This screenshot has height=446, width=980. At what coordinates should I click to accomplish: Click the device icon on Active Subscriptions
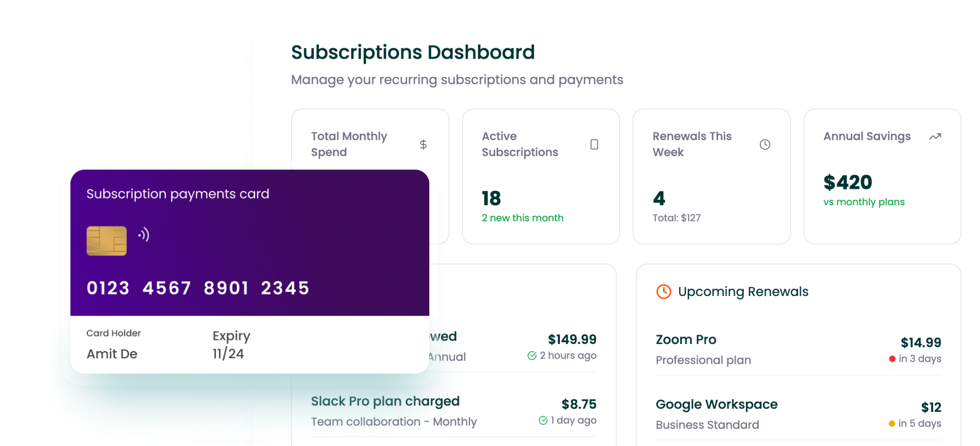click(x=594, y=145)
